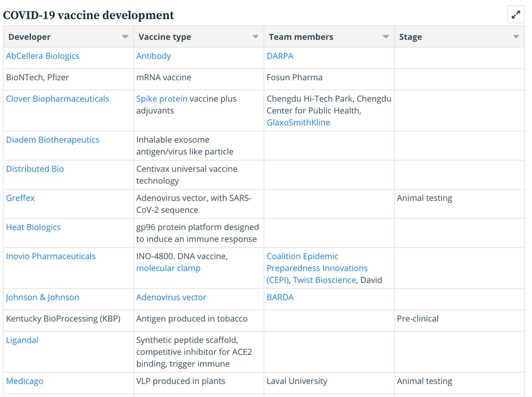Select Medicago's Animal testing stage cell
This screenshot has height=397, width=532.
click(459, 383)
